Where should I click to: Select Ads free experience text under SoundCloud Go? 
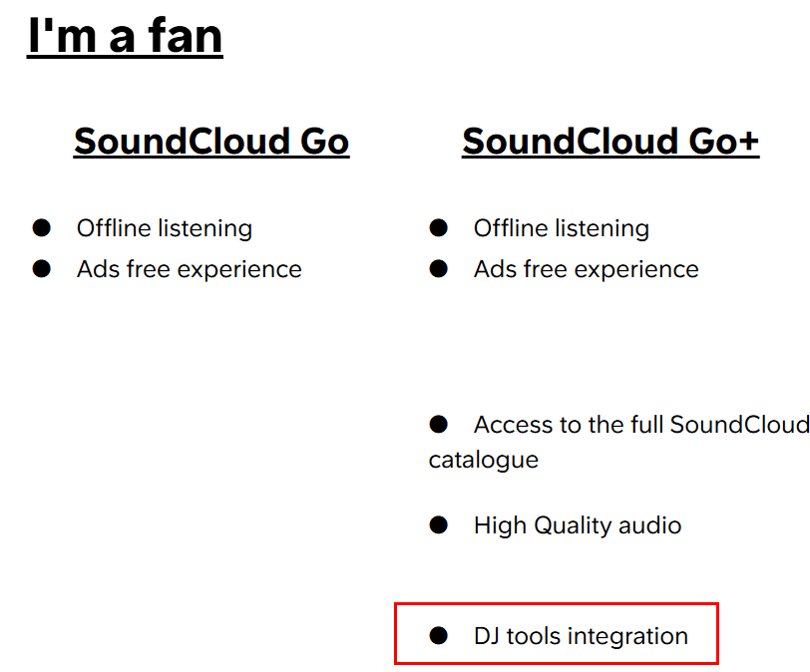tap(189, 269)
